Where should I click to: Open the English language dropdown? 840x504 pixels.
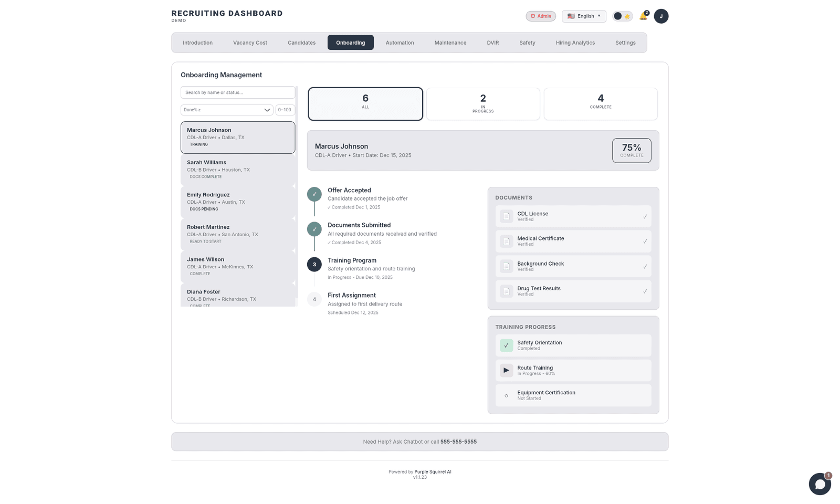click(584, 16)
